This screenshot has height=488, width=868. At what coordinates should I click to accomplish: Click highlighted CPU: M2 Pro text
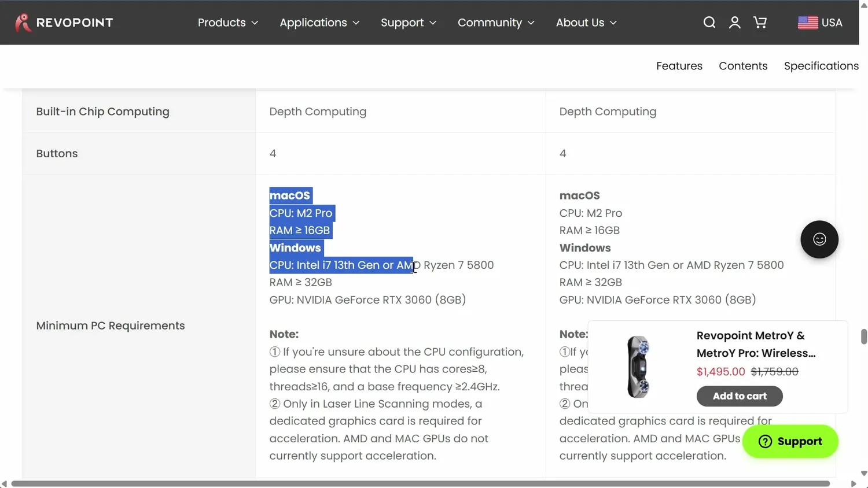click(301, 213)
